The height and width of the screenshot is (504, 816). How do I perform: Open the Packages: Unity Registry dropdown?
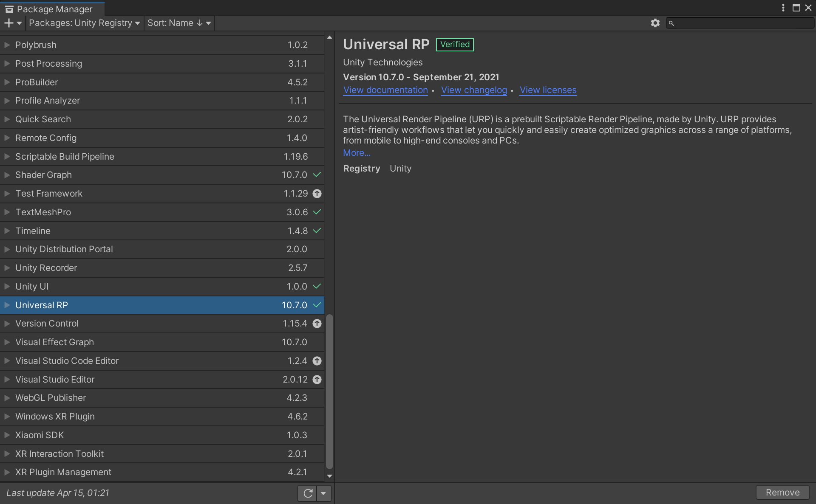tap(84, 23)
